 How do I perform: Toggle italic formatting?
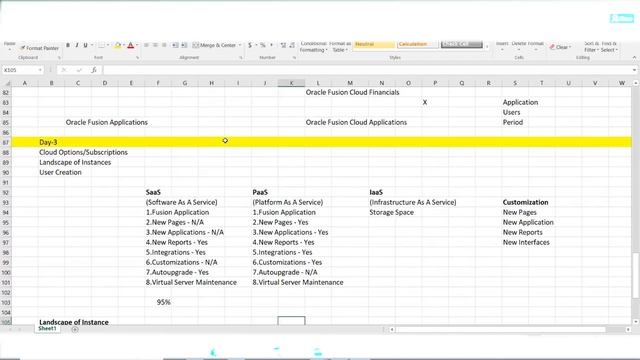77,45
